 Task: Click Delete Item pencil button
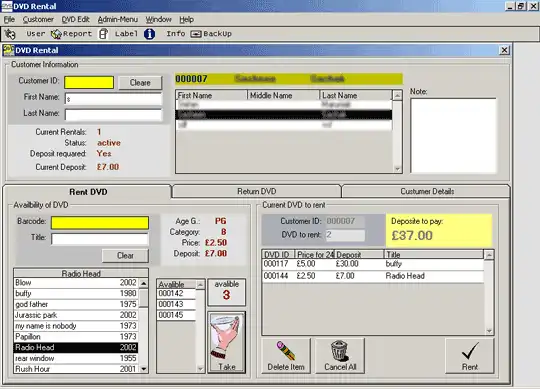click(x=286, y=356)
